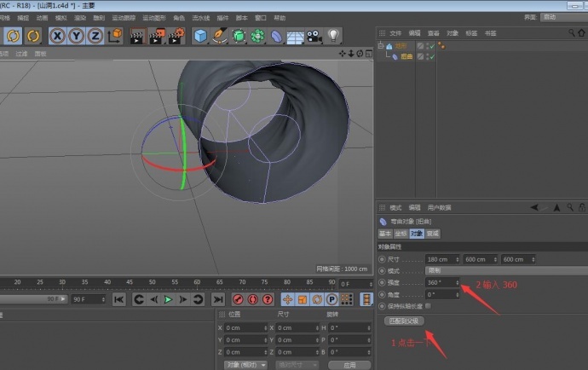This screenshot has width=588, height=370.
Task: Toggle Autokeying red button
Action: [253, 299]
